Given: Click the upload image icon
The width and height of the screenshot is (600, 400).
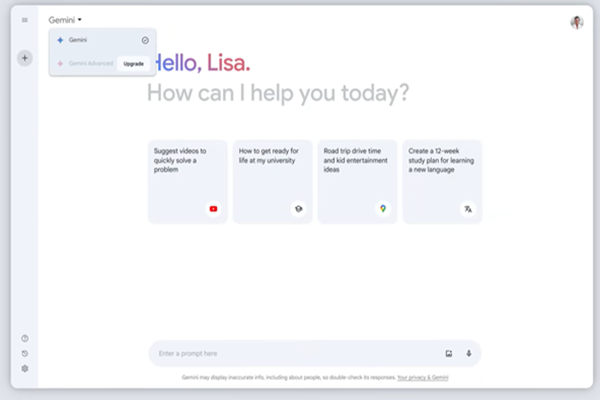Looking at the screenshot, I should (449, 353).
